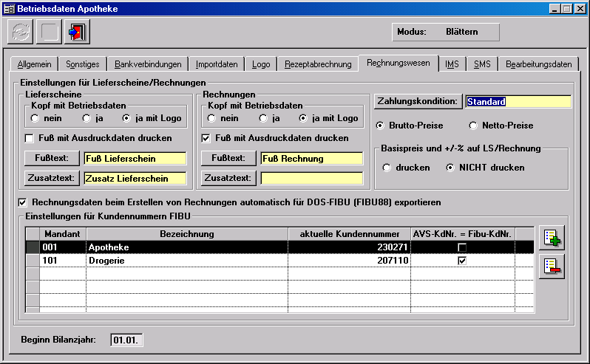Click the Zusatztext button under Rechnungen
The width and height of the screenshot is (590, 364).
(229, 178)
